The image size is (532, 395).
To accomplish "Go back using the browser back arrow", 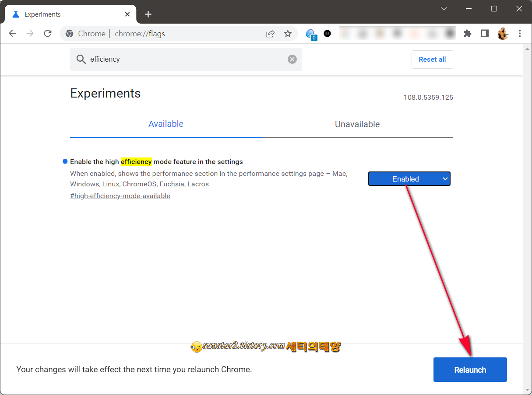I will 12,34.
